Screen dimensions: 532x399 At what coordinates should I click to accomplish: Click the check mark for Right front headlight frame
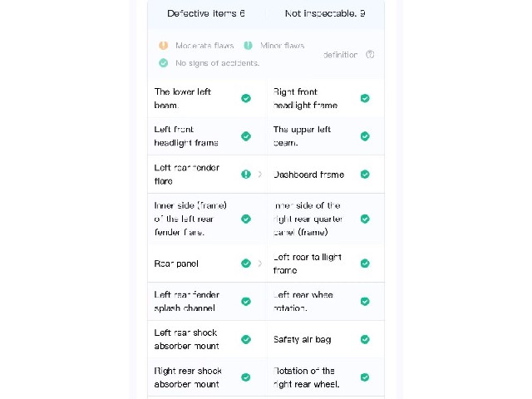coord(365,98)
